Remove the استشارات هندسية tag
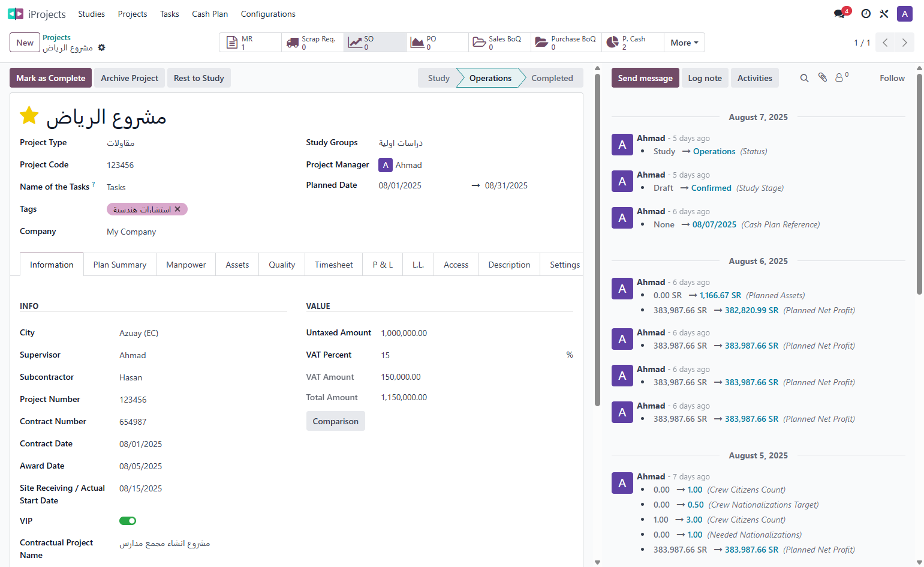This screenshot has height=567, width=924. click(177, 209)
